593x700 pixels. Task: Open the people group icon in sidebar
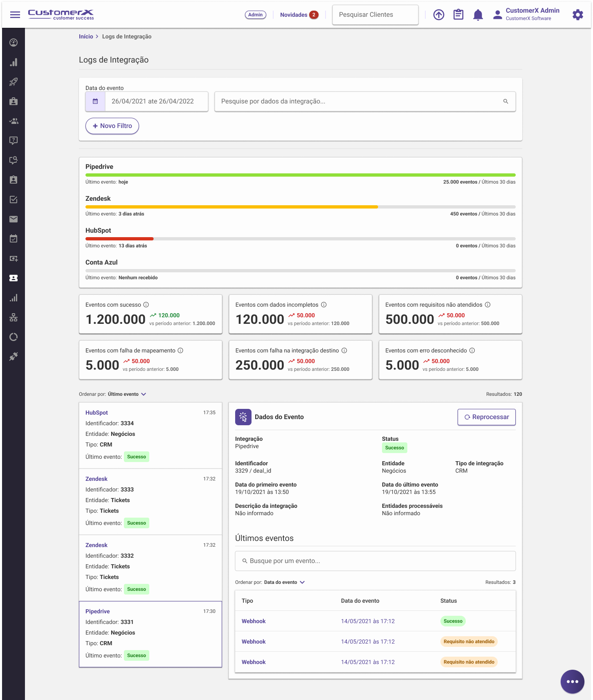click(x=13, y=121)
